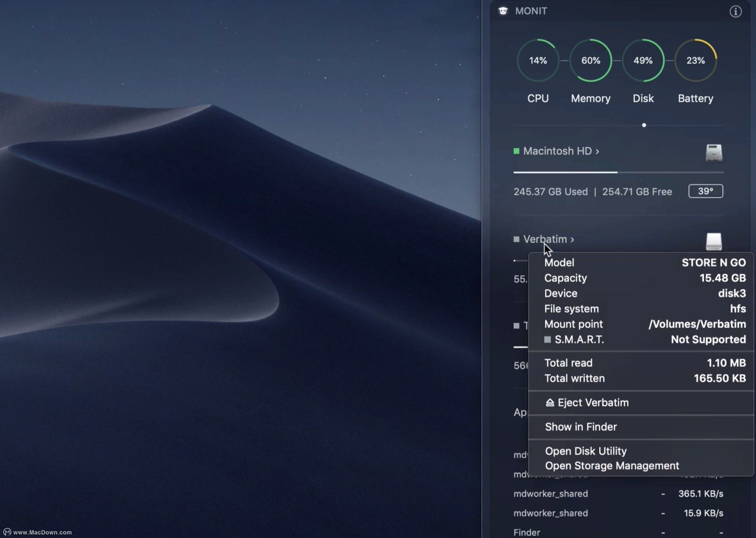Click the Macintosh HD drive icon
This screenshot has height=538, width=756.
714,153
